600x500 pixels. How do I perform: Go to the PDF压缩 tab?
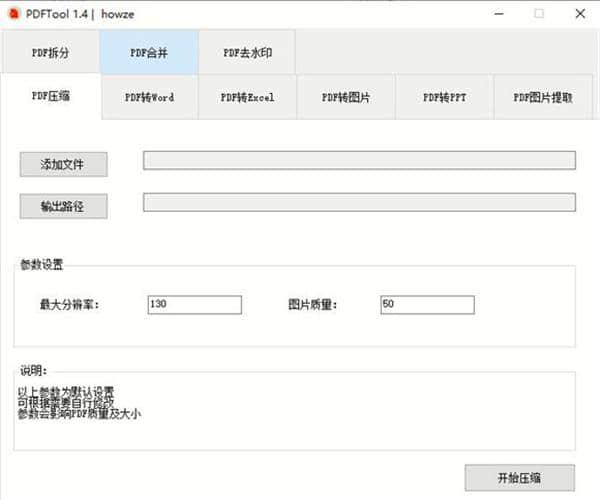point(51,97)
